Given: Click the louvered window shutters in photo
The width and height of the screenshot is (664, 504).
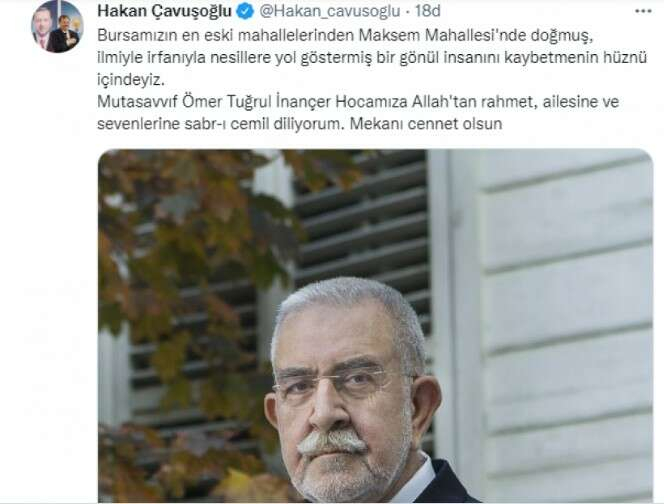Looking at the screenshot, I should pyautogui.click(x=362, y=220).
